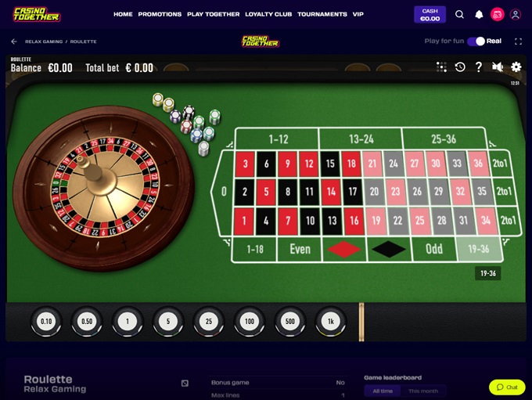Go back using the arrow icon
Image resolution: width=532 pixels, height=400 pixels.
(x=14, y=41)
